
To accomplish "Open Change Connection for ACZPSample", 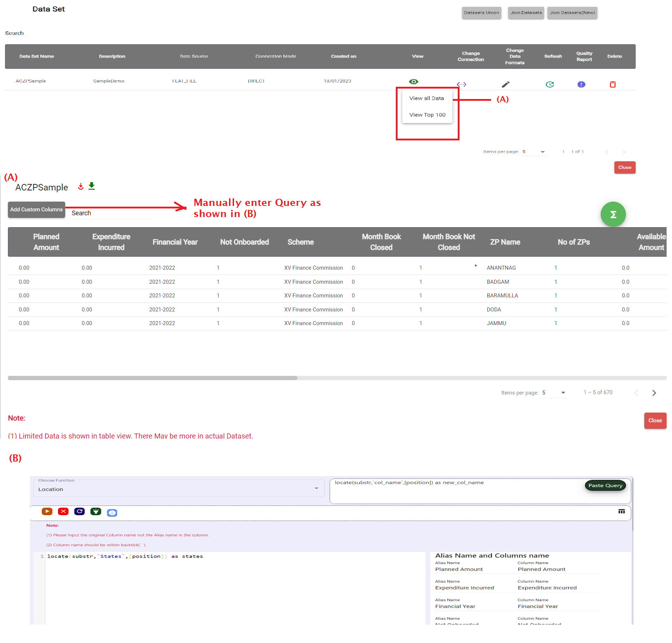I will point(461,84).
